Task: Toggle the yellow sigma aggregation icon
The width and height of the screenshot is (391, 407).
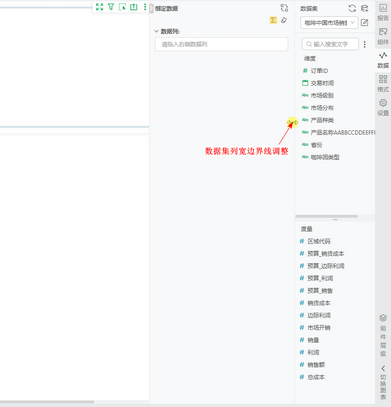Action: tap(273, 20)
